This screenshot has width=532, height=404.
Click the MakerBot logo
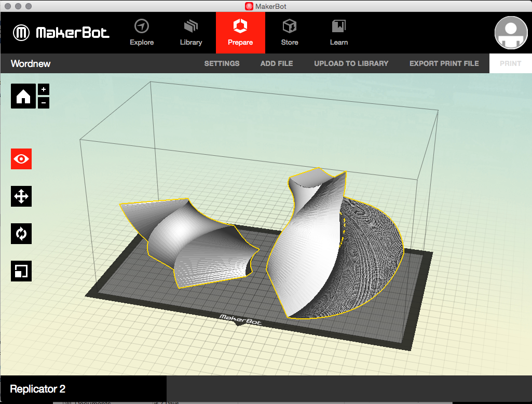pos(61,33)
